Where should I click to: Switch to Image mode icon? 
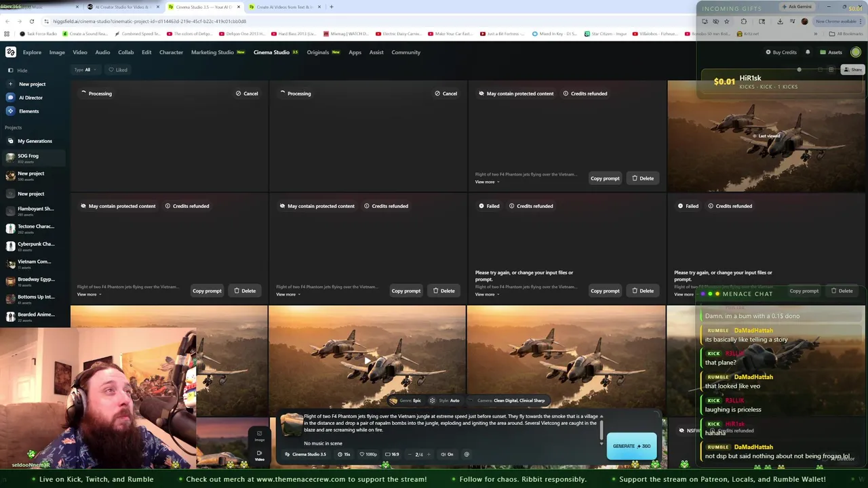pyautogui.click(x=259, y=436)
